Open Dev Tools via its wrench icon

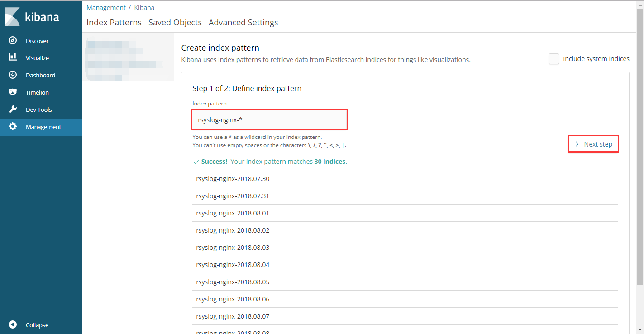coord(13,110)
